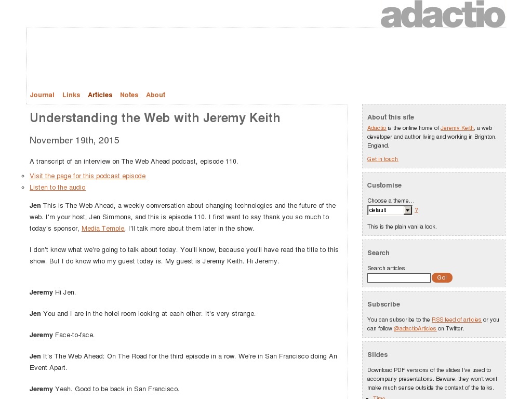
Task: Click the Listen to the audio link
Action: (57, 188)
